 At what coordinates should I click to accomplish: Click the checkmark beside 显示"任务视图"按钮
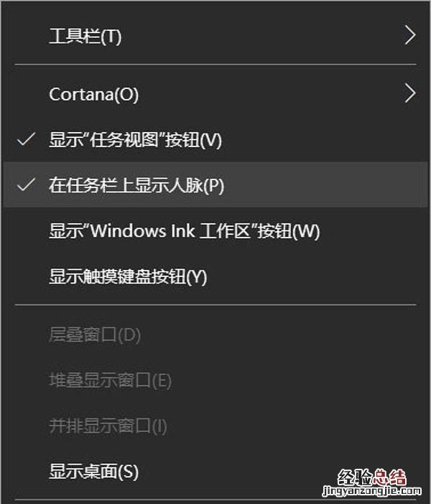(27, 139)
